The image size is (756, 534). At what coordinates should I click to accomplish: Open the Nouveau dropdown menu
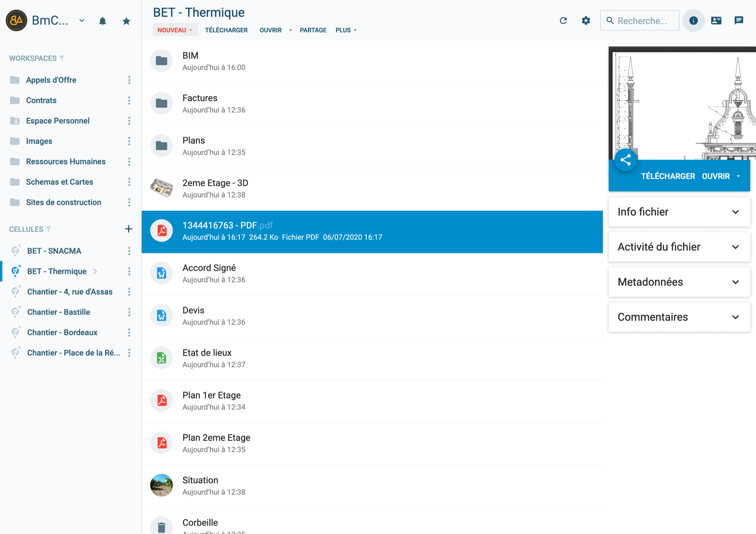175,30
